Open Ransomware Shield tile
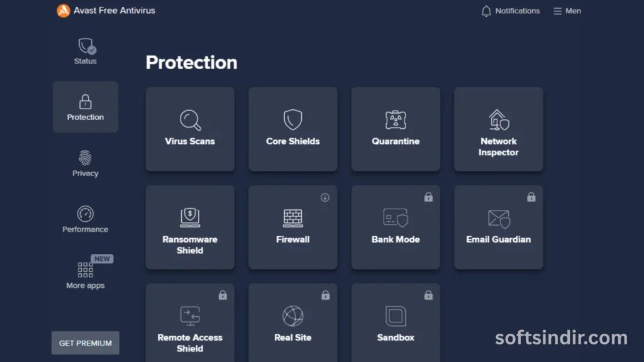 tap(190, 228)
